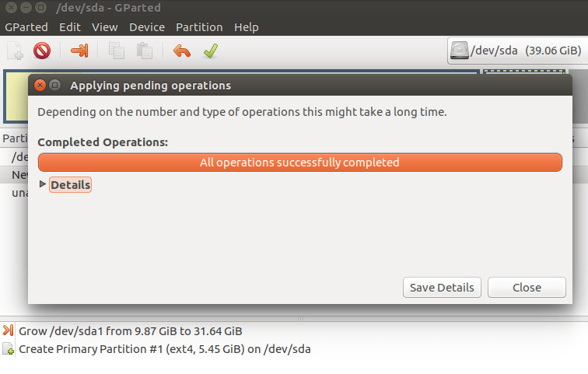The image size is (588, 374).
Task: Click the Paste partition toolbar icon
Action: pyautogui.click(x=145, y=51)
